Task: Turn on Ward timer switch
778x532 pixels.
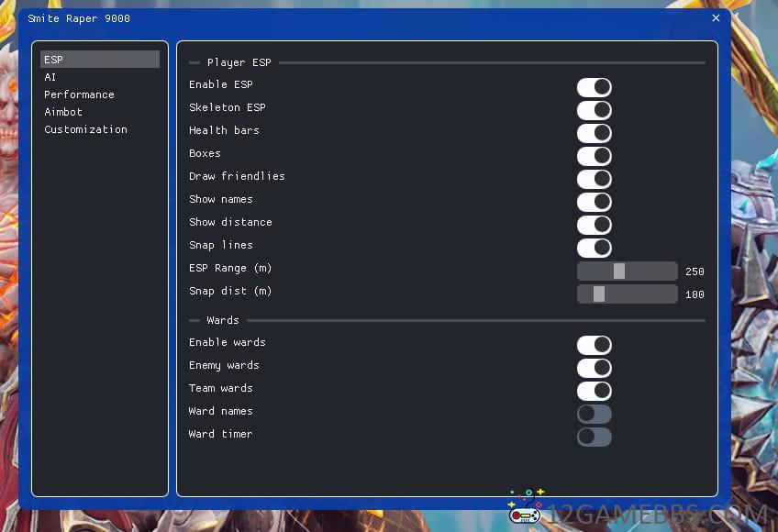Action: click(594, 437)
